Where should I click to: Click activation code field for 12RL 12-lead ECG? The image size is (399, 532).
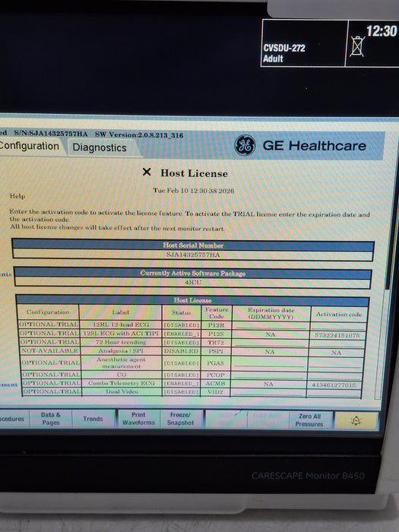point(338,326)
